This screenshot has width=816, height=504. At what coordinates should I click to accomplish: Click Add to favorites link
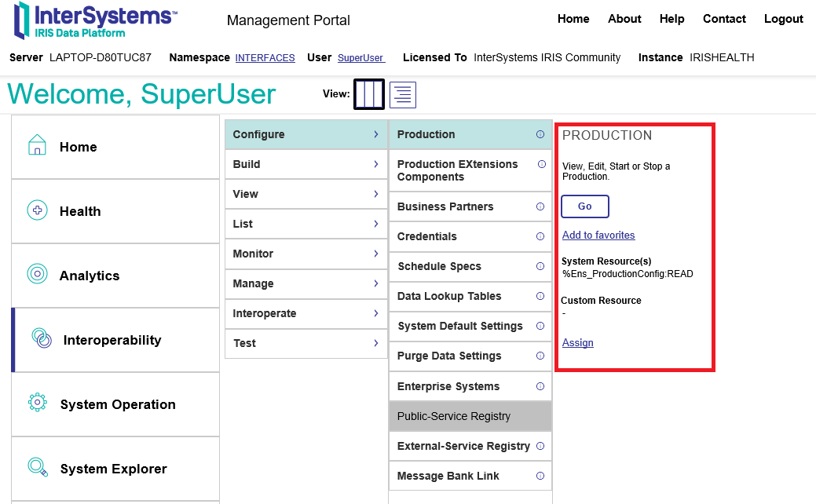point(598,235)
